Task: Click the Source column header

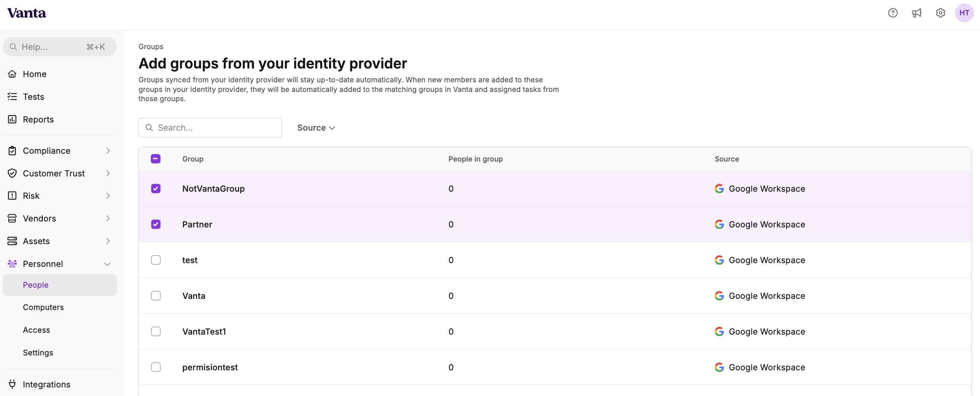Action: (x=727, y=159)
